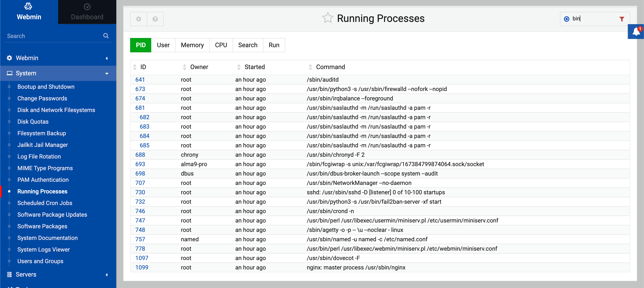This screenshot has width=644, height=288.
Task: Clear the 'bin' search with the x icon
Action: point(566,19)
